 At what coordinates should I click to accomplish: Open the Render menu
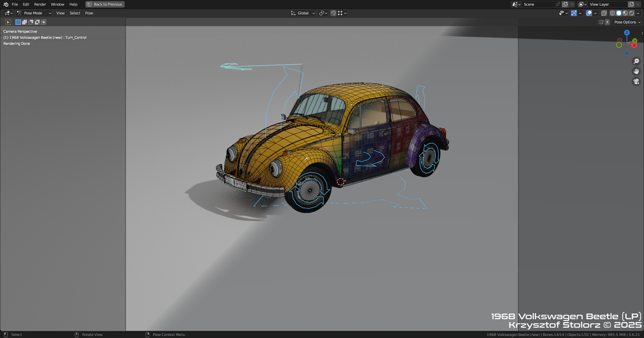(40, 4)
